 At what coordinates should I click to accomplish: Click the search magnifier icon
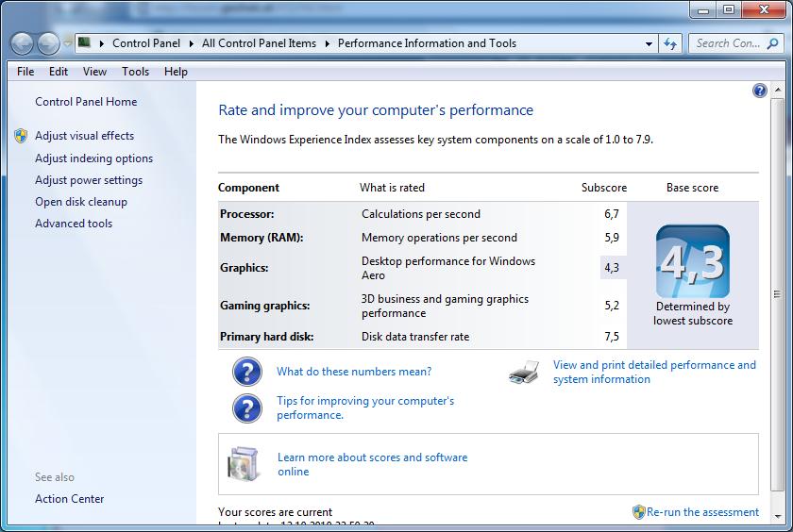(x=773, y=44)
